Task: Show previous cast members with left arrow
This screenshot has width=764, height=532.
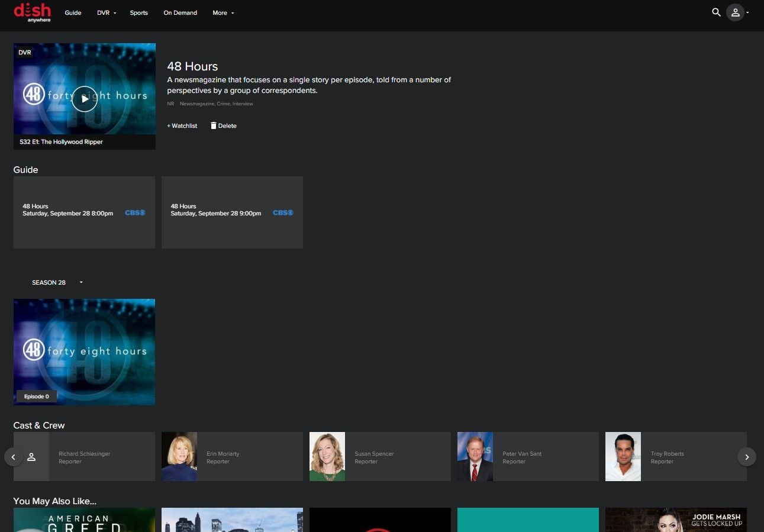Action: click(14, 457)
